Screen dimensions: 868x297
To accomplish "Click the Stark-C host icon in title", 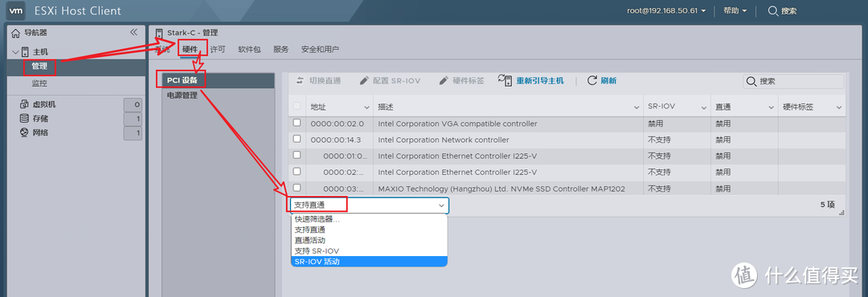I will click(x=159, y=33).
